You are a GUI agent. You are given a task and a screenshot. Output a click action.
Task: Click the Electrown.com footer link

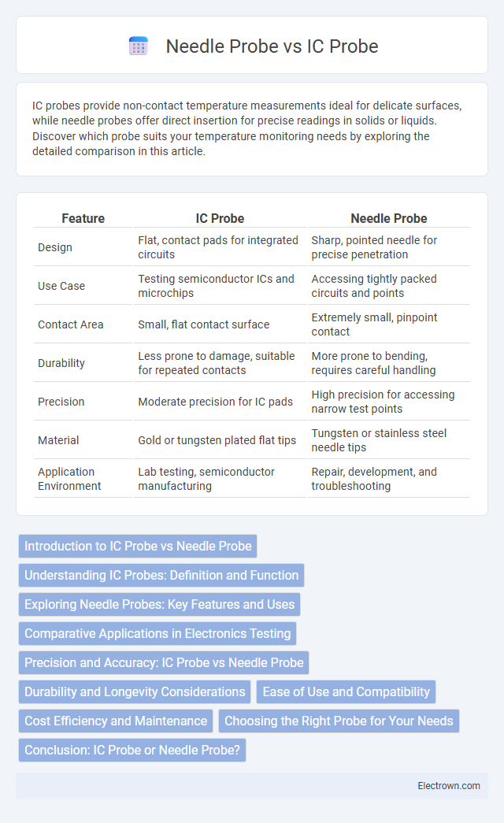[449, 786]
